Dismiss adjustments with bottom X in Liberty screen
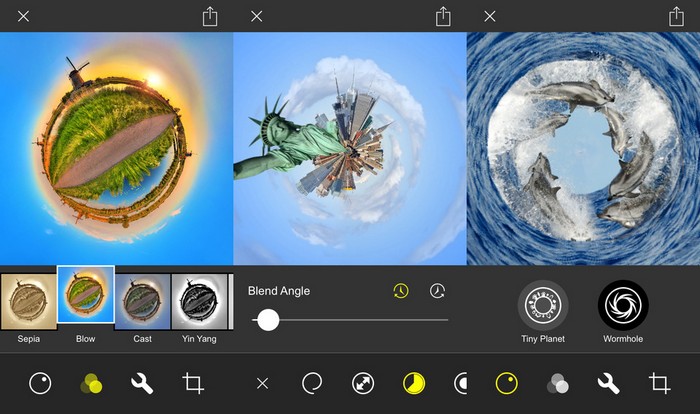The image size is (700, 414). click(262, 383)
